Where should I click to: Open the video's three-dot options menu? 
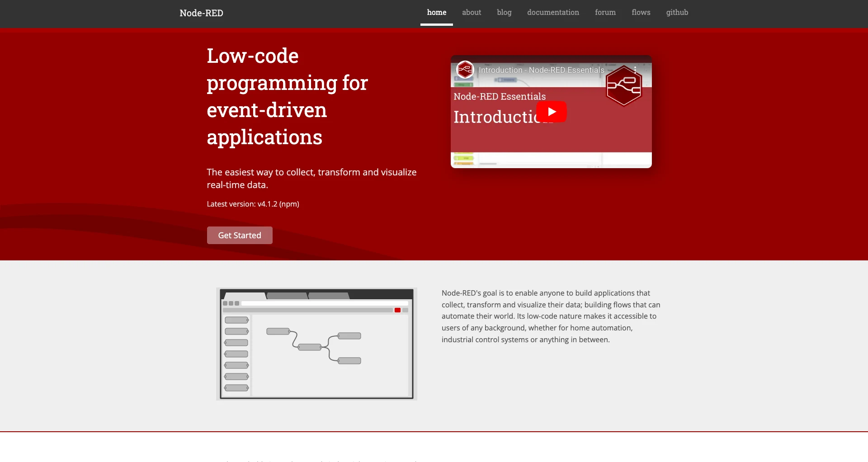pos(635,70)
